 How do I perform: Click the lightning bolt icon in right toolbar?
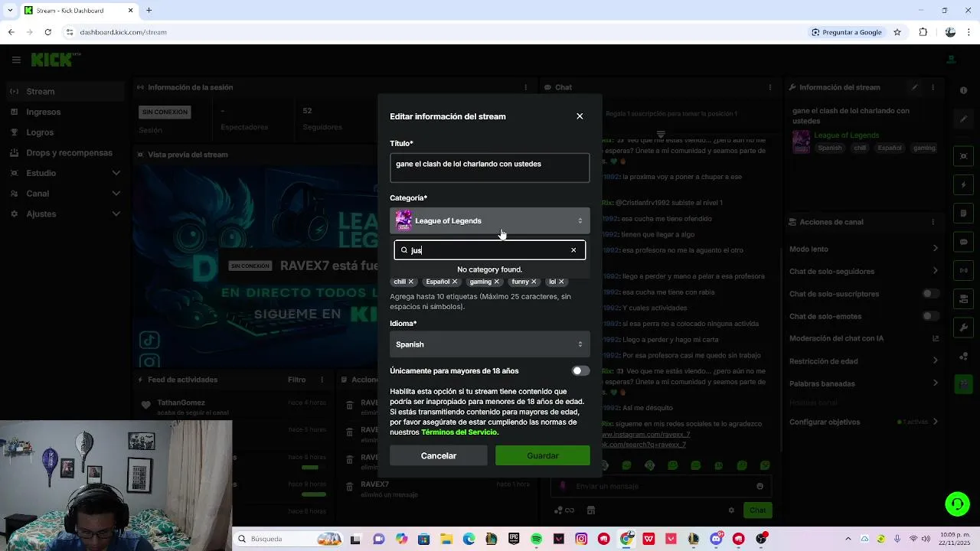pyautogui.click(x=964, y=185)
